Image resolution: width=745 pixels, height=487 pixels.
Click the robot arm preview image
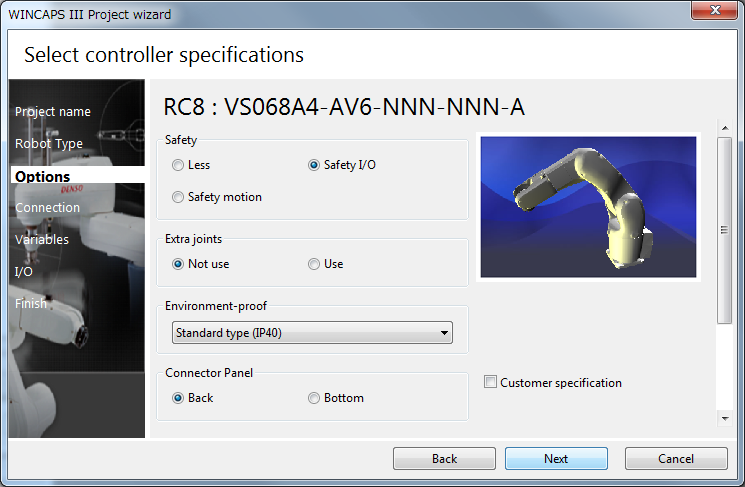588,208
